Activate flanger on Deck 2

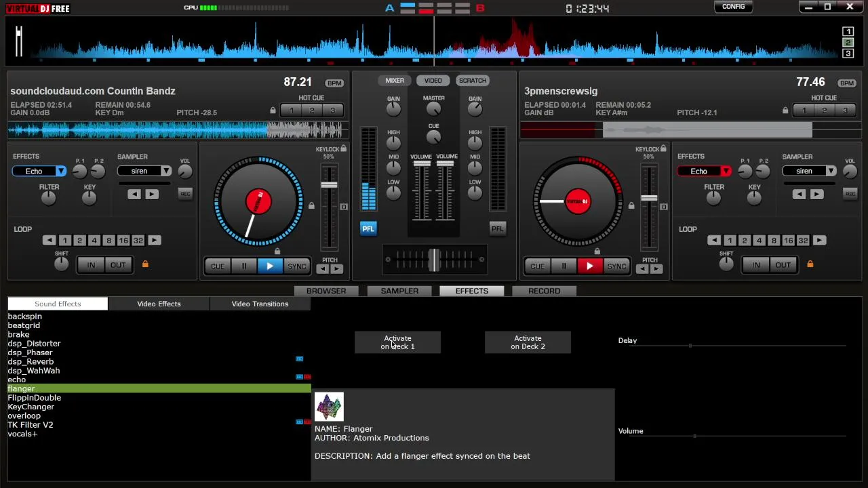click(528, 342)
